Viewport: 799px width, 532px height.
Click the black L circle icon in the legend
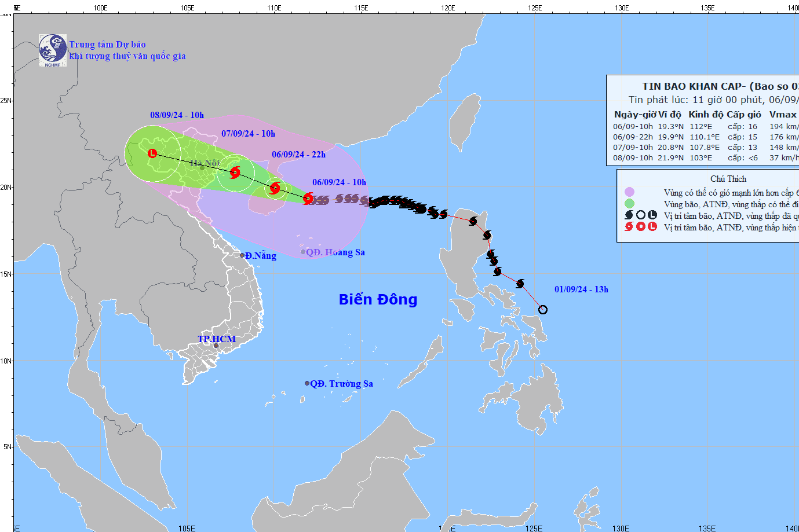652,215
